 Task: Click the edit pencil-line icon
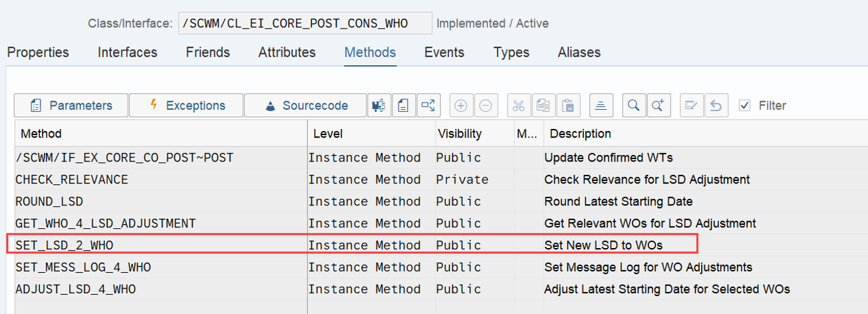click(691, 105)
